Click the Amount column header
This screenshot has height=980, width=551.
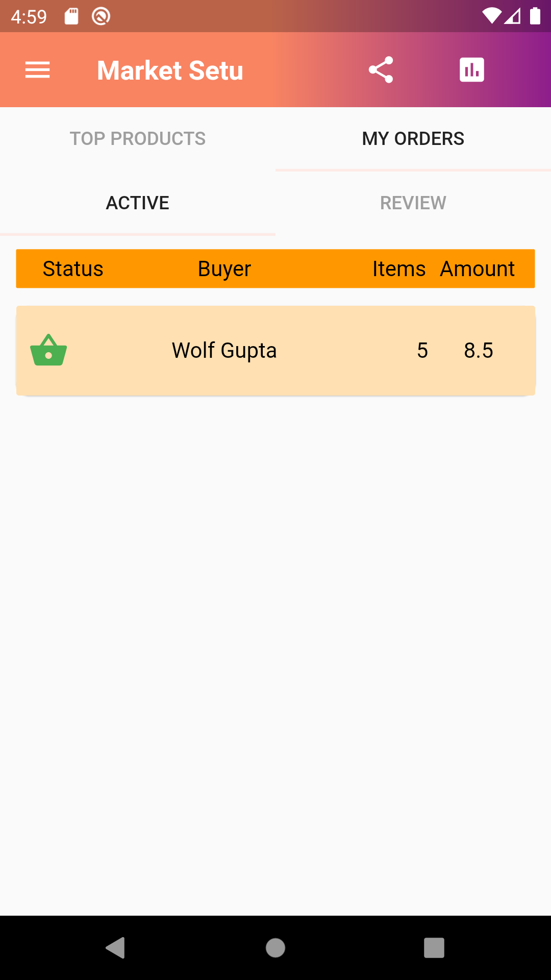pos(478,269)
